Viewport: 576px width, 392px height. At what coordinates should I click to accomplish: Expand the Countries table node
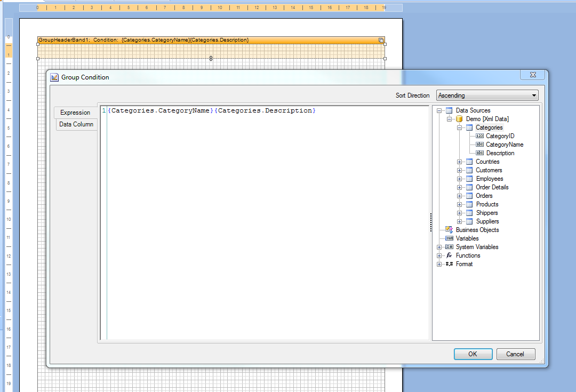459,162
